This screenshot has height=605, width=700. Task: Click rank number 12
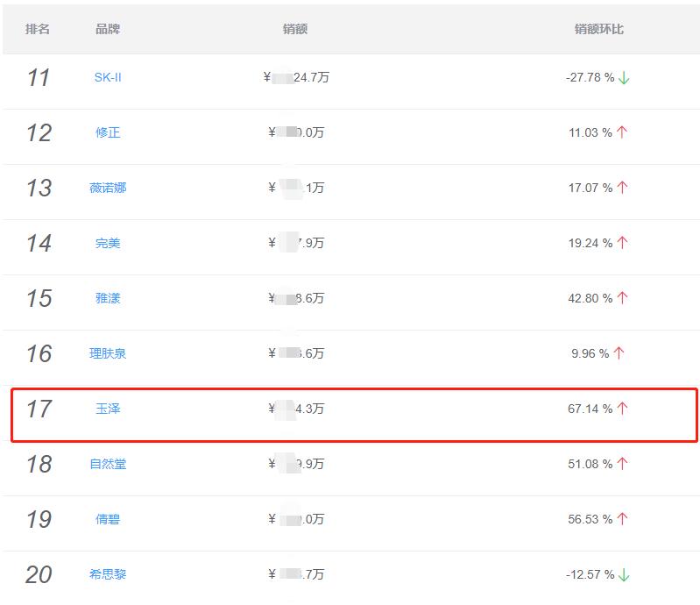[x=39, y=132]
